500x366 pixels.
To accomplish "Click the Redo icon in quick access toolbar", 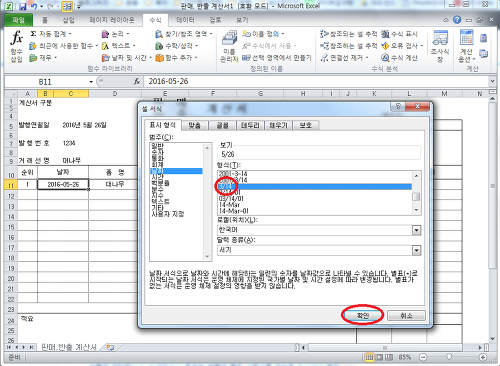I will 50,6.
